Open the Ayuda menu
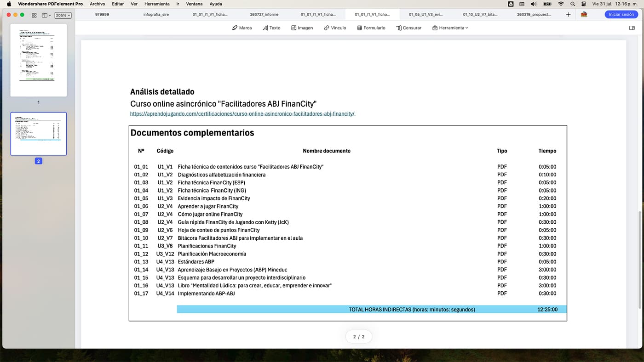 [216, 4]
